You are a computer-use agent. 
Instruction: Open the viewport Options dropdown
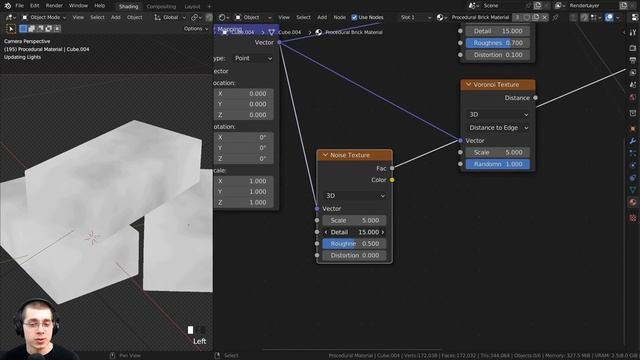196,29
